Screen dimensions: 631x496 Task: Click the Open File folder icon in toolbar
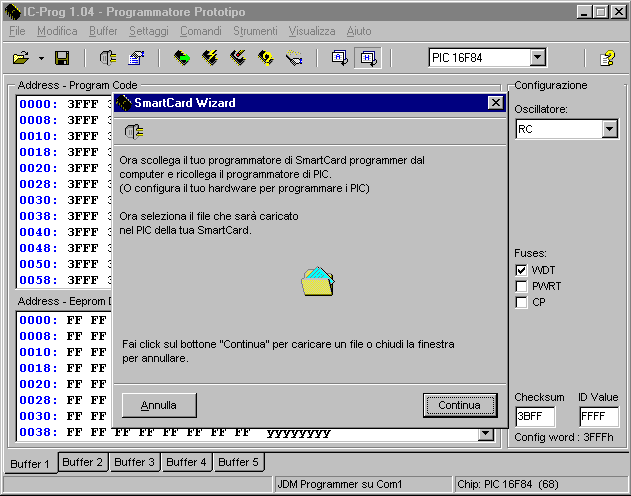21,58
